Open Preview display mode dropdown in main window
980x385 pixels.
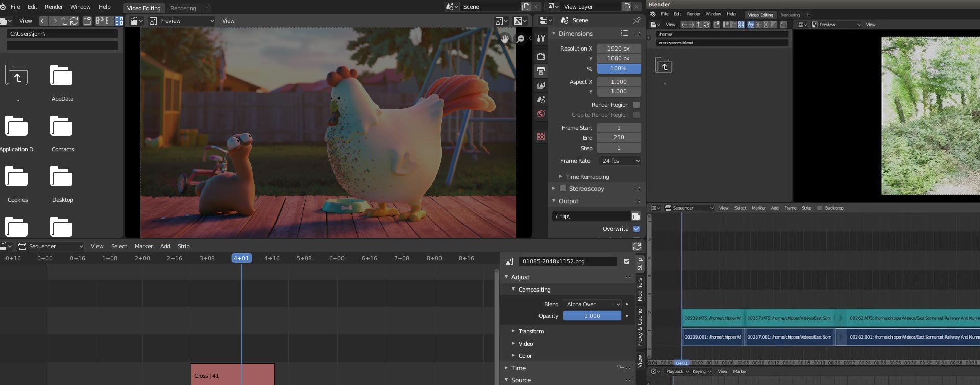pyautogui.click(x=182, y=21)
